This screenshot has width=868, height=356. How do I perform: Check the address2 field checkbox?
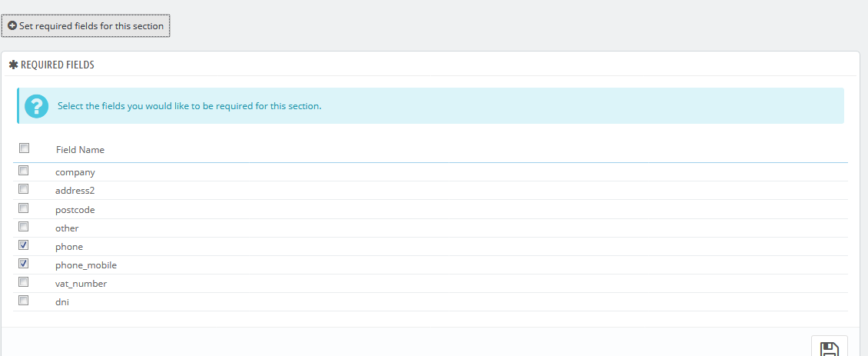[23, 189]
